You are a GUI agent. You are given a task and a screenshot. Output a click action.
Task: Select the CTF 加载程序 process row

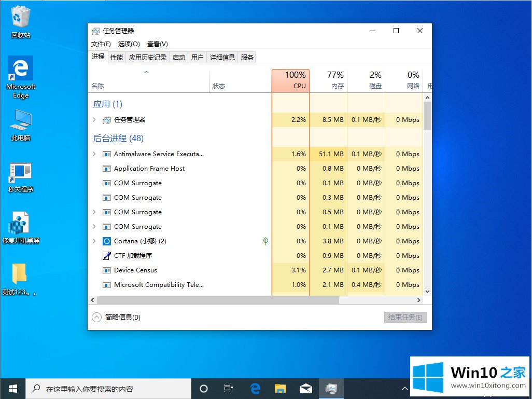256,256
